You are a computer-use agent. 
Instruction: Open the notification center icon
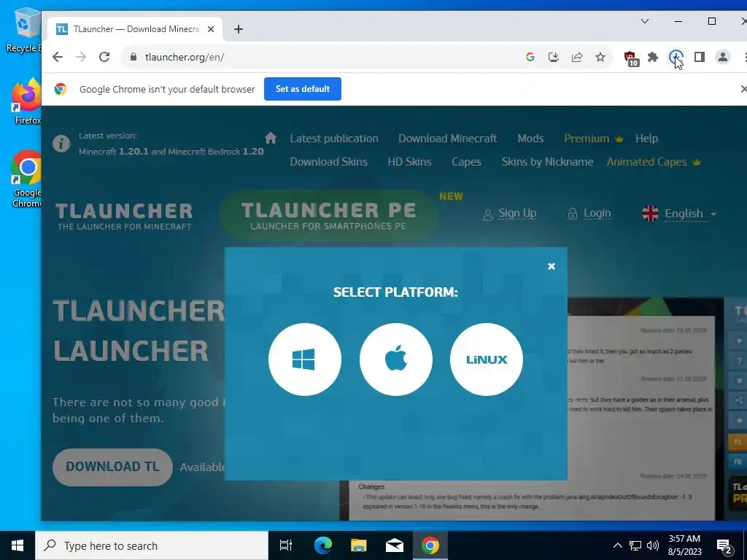(724, 545)
